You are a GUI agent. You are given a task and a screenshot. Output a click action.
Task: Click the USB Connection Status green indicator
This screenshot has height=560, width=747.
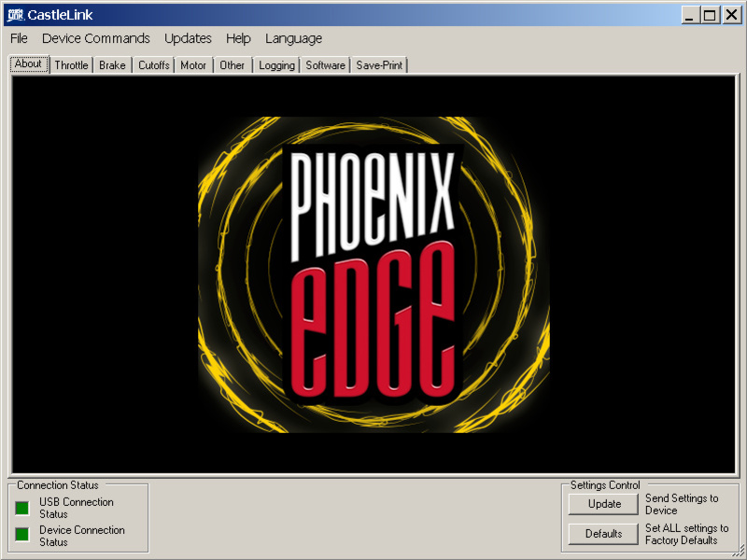[21, 508]
